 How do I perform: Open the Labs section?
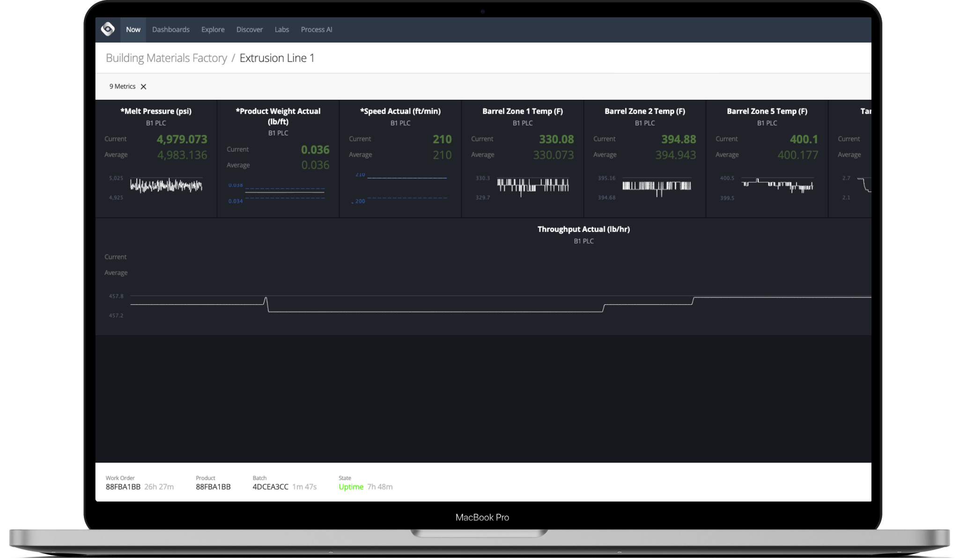282,29
